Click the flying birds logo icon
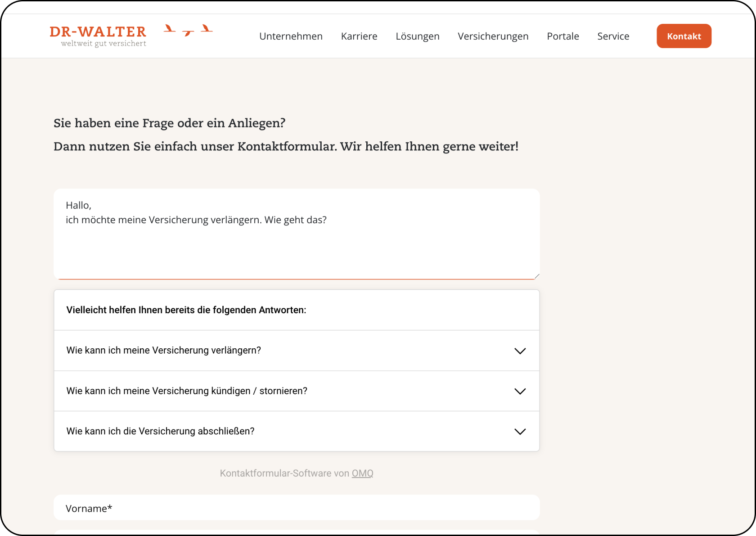 (188, 30)
